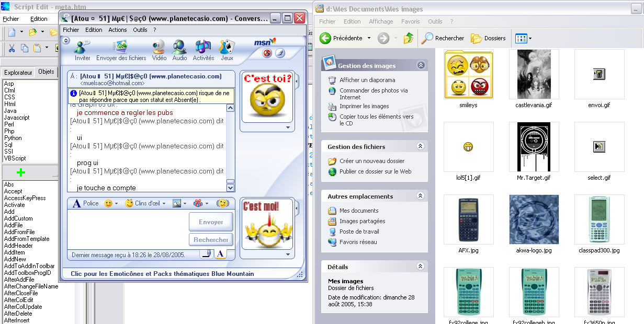Screen dimensions: 644x324
Task: Click the Script Edit open folder icon
Action: (33, 32)
